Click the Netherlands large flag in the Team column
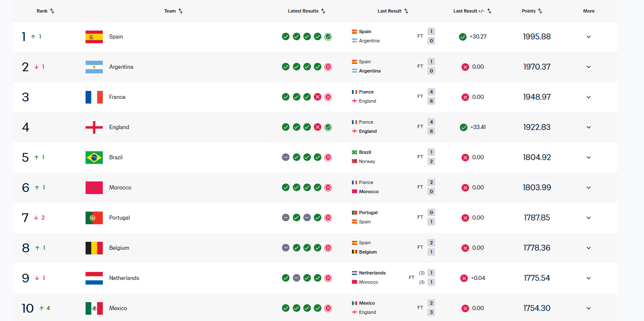This screenshot has width=644, height=321. [x=94, y=278]
